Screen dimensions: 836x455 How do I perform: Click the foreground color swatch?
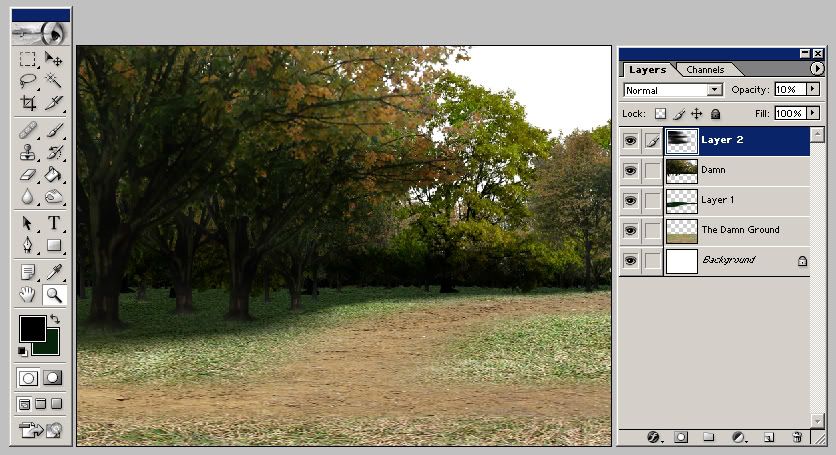coord(31,326)
